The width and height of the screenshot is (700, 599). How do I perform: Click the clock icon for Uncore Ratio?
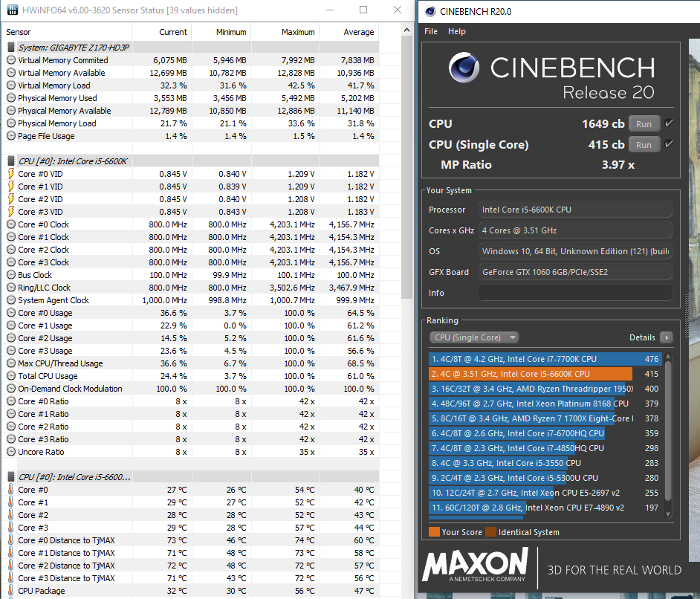11,452
